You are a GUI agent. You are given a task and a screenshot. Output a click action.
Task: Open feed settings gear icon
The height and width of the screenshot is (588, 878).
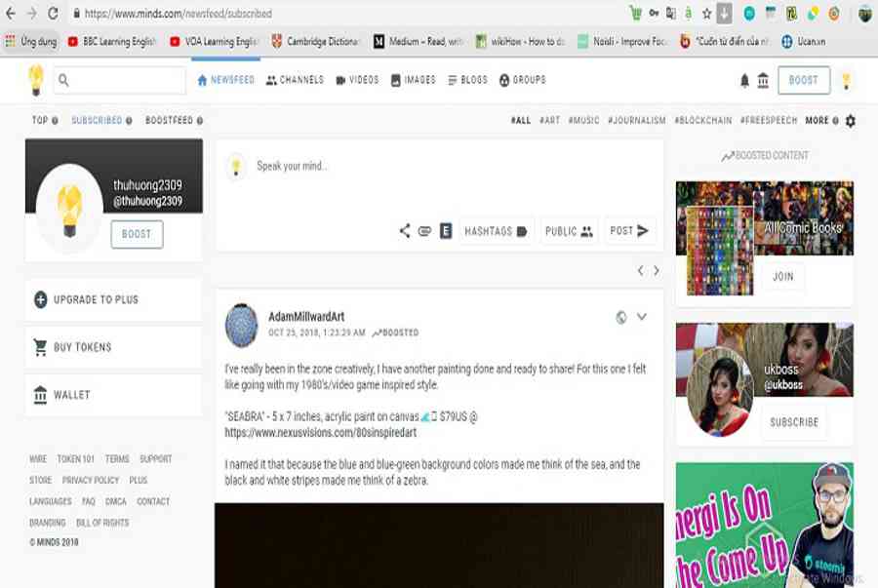point(850,121)
